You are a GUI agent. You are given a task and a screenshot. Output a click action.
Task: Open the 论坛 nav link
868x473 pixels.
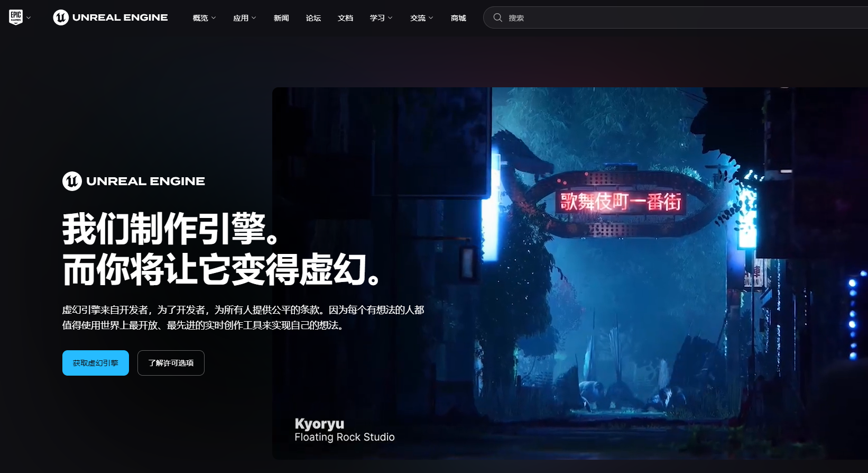(313, 18)
